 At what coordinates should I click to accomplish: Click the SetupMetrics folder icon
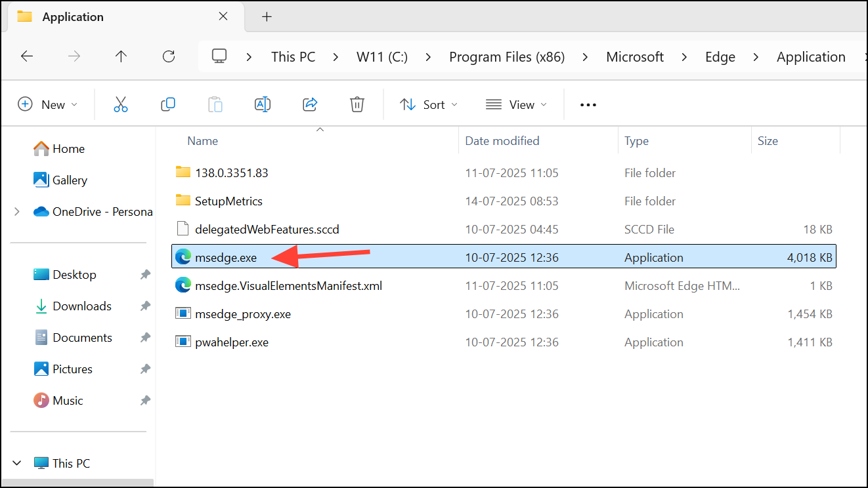183,201
